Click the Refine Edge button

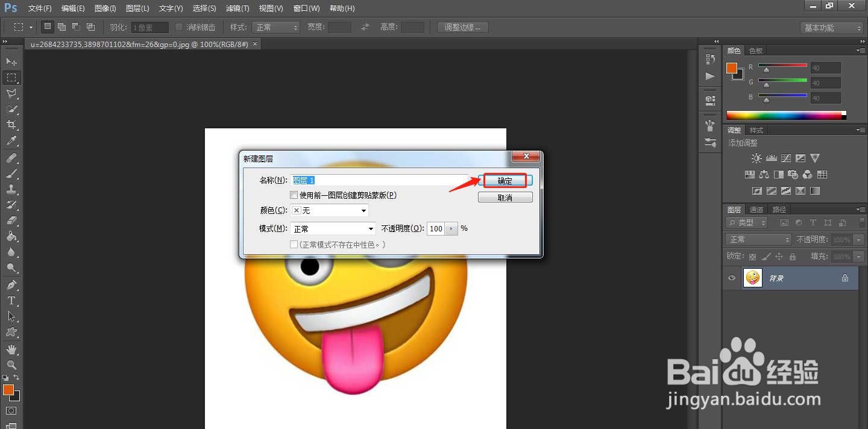(463, 27)
